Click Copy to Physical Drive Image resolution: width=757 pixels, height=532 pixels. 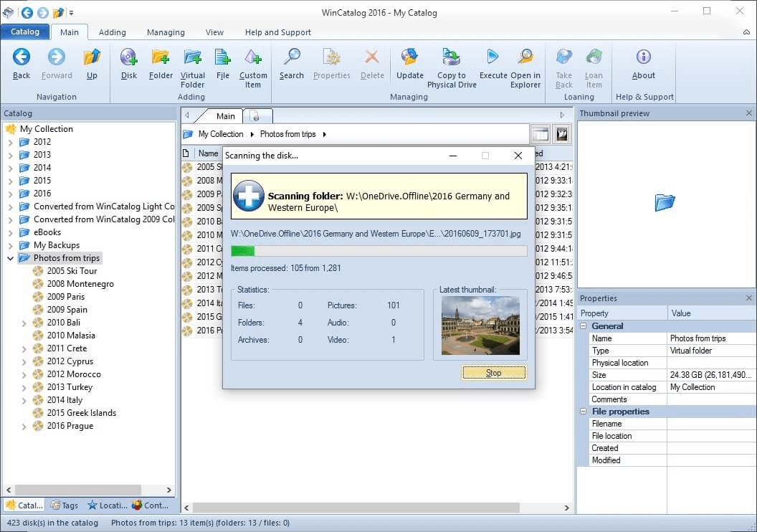pyautogui.click(x=452, y=57)
